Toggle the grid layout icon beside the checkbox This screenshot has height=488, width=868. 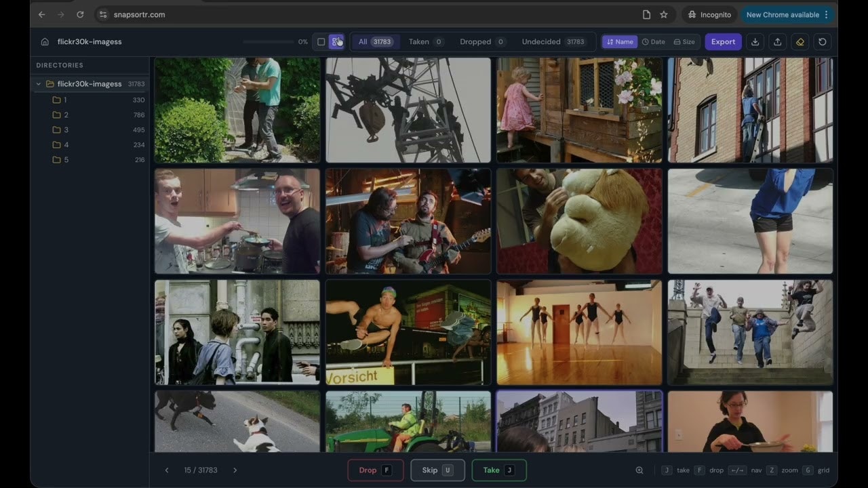point(337,41)
